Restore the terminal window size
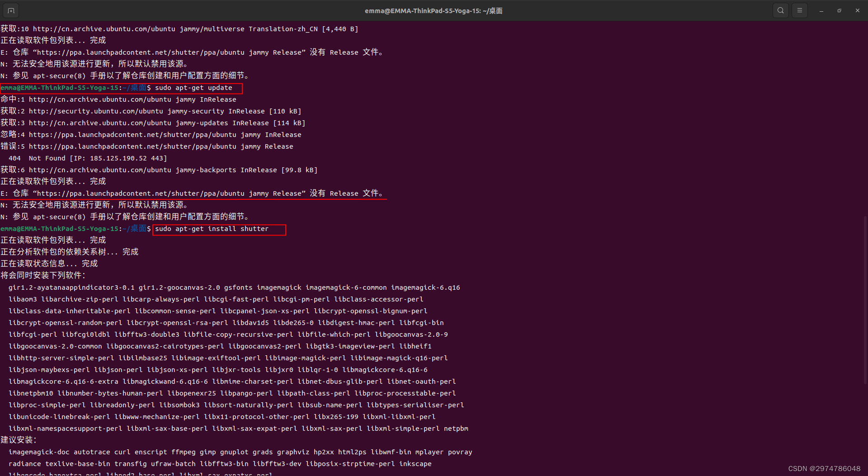This screenshot has height=476, width=868. 840,10
